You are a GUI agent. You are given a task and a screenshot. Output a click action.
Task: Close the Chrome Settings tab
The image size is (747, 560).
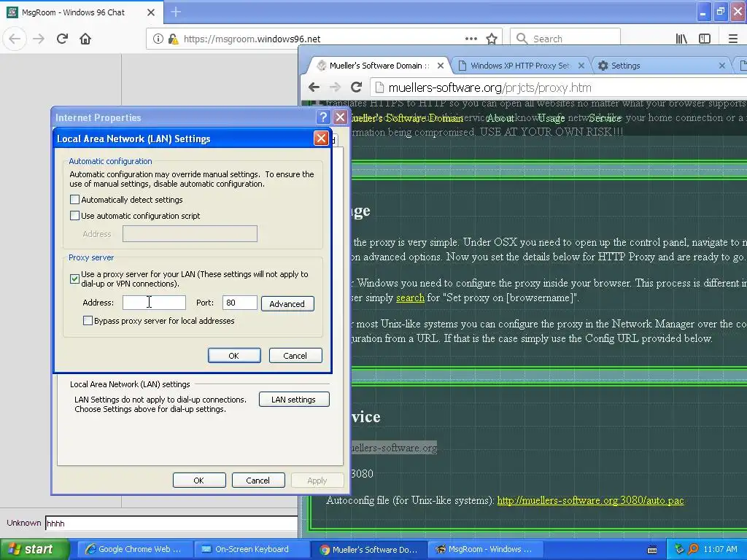coord(722,66)
